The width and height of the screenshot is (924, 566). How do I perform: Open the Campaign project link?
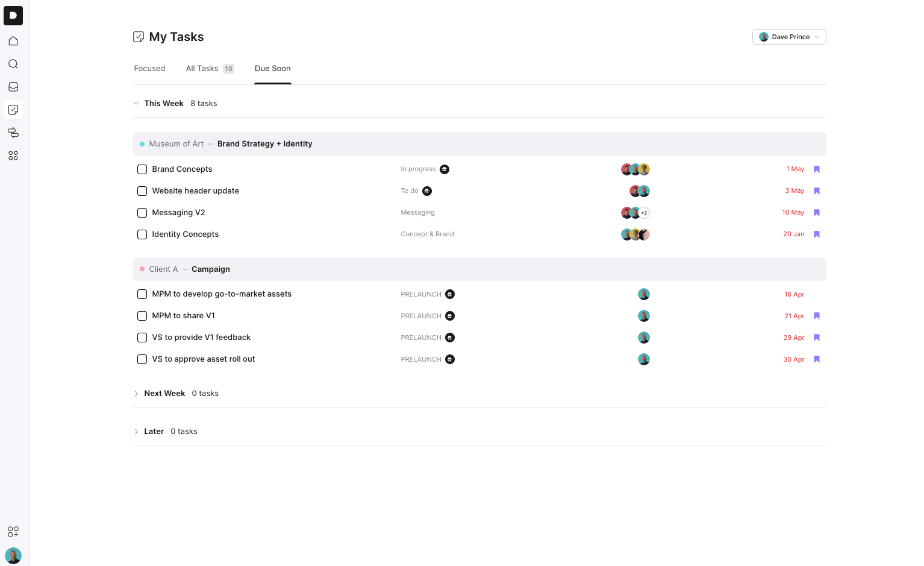pos(211,269)
